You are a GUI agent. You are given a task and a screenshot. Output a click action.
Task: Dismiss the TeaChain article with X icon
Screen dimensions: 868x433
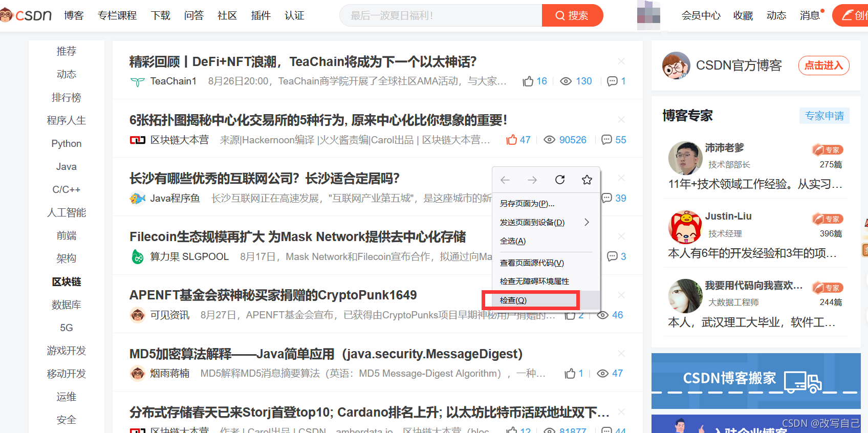(x=621, y=61)
